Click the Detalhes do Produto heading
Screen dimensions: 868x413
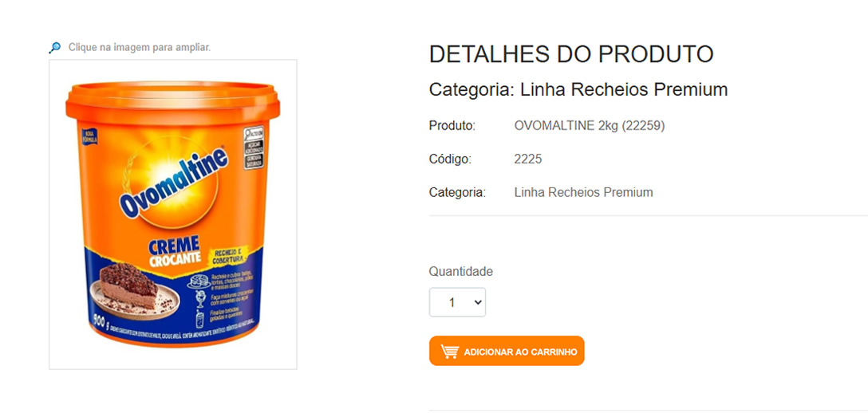point(571,54)
